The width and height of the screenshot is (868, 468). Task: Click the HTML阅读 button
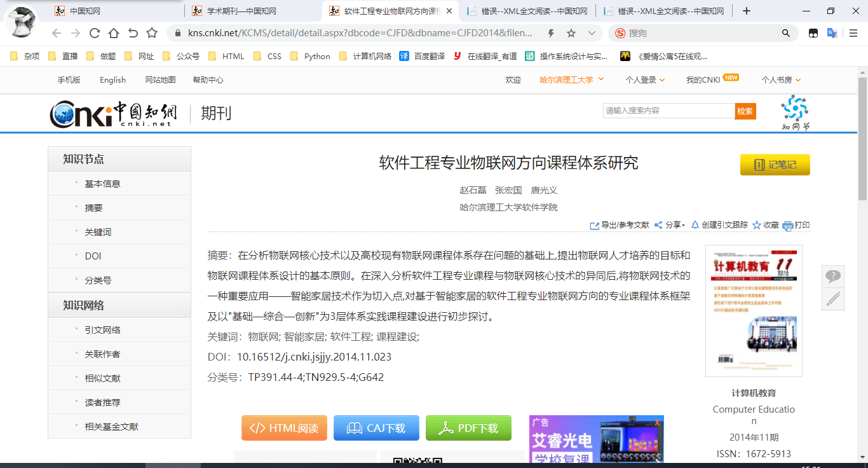284,428
